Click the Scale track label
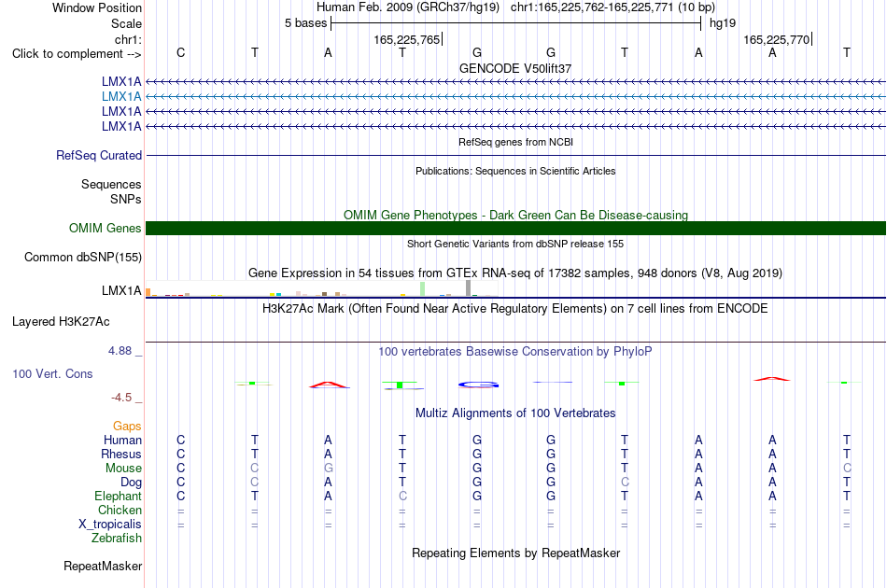The image size is (887, 588). [126, 23]
